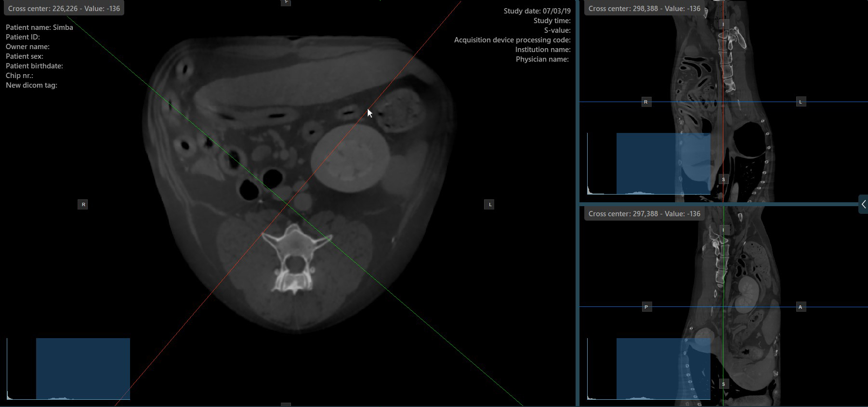Viewport: 868px width, 407px height.
Task: Click the Study date 07/03/19 text
Action: (537, 11)
